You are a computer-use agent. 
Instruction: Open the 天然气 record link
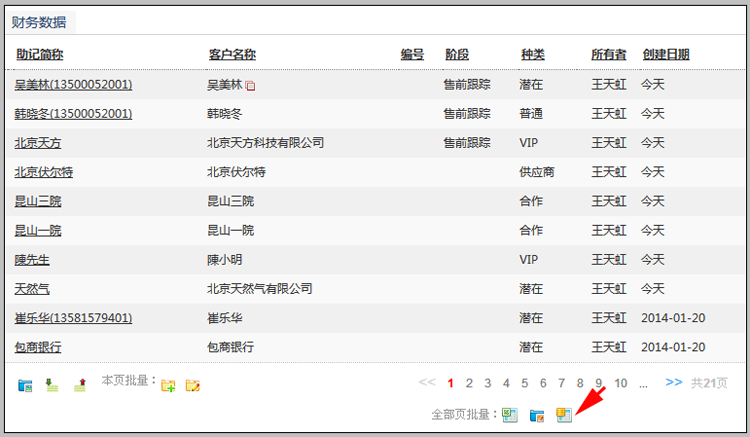(x=32, y=289)
